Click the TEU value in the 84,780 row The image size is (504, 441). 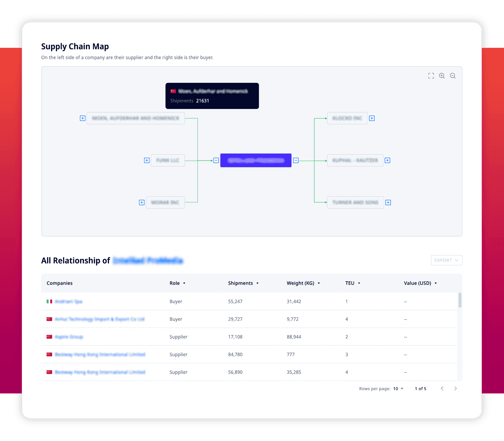pos(346,354)
